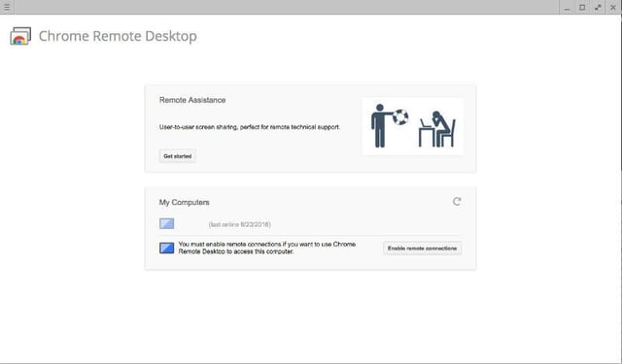Toggle full screen with the diagonal arrows icon
The image size is (622, 364).
click(x=598, y=7)
